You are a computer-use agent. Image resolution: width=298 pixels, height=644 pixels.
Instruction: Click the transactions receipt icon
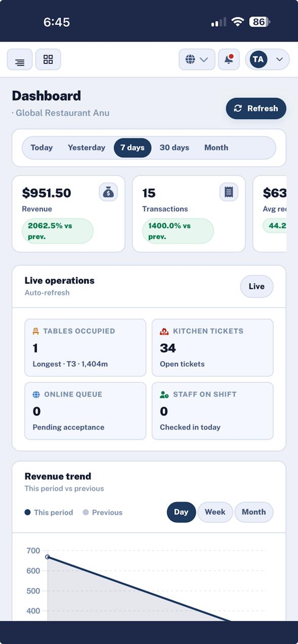229,192
